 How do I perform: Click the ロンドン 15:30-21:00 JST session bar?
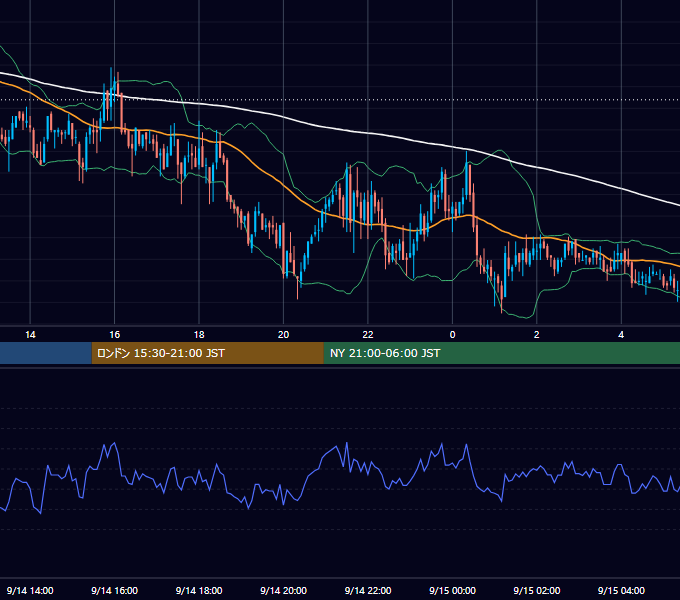[207, 353]
